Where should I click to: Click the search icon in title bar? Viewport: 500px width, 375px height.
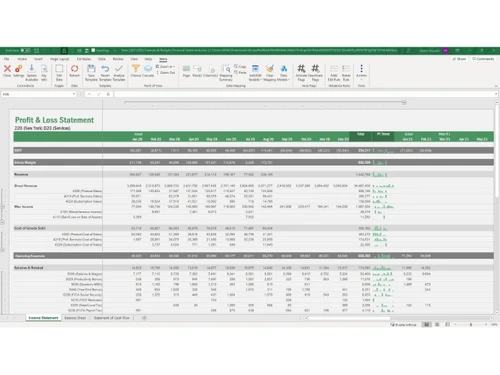click(x=408, y=51)
